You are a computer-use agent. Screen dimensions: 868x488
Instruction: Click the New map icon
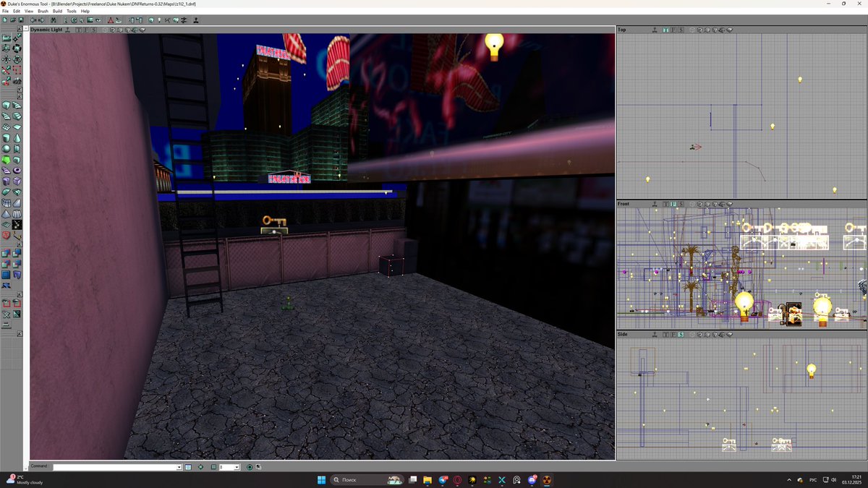pos(4,20)
